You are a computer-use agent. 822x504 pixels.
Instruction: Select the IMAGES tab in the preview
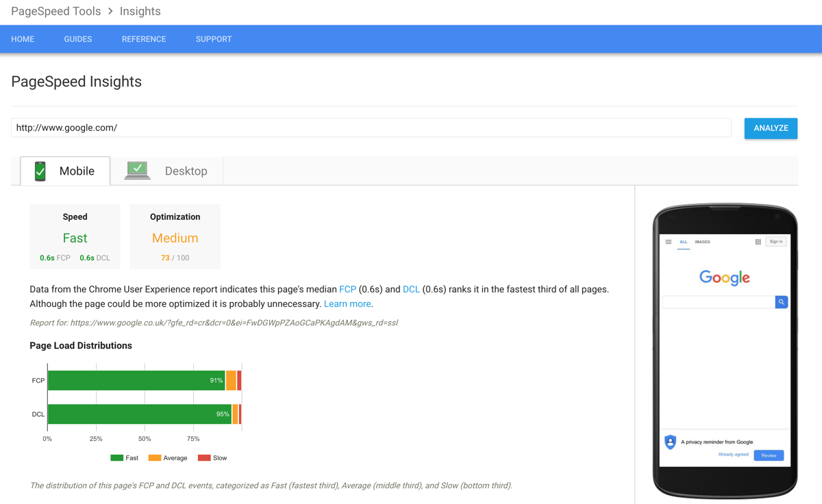click(702, 241)
